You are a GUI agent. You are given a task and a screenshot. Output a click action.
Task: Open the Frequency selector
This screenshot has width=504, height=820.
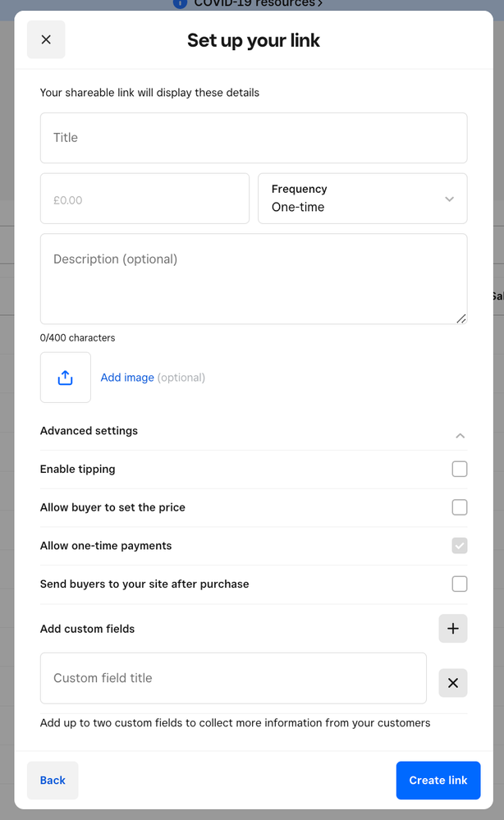click(363, 199)
